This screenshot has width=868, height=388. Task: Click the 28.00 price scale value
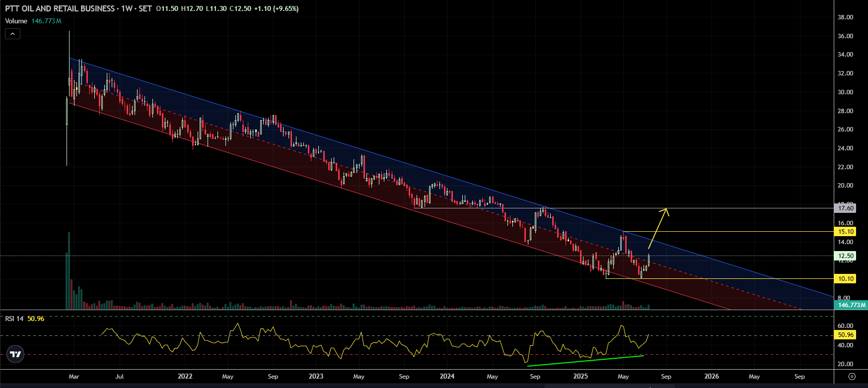pyautogui.click(x=845, y=111)
